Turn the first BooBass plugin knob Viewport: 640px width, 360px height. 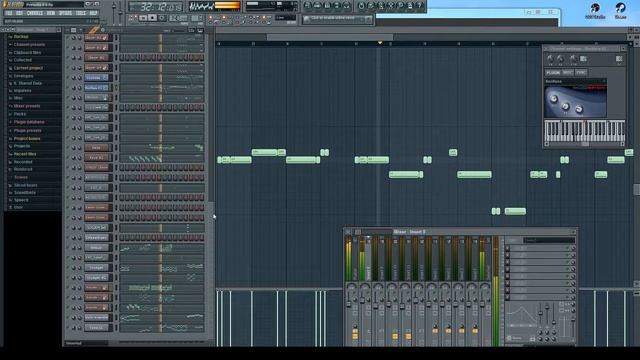[x=554, y=99]
